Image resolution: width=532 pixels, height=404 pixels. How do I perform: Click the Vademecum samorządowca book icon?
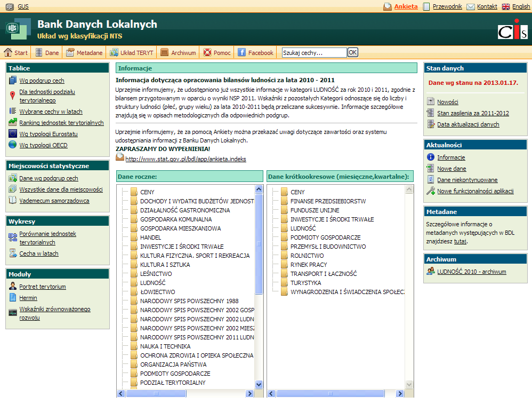pos(13,200)
